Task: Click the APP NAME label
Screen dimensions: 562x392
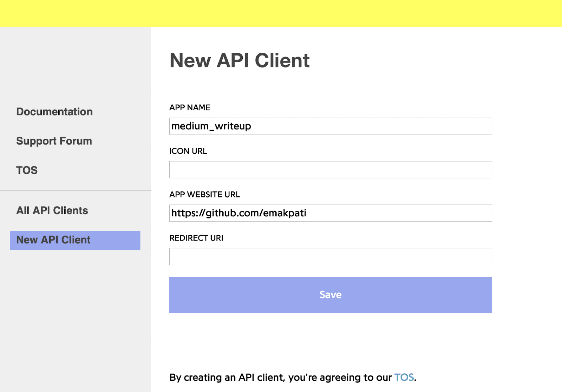Action: (190, 107)
